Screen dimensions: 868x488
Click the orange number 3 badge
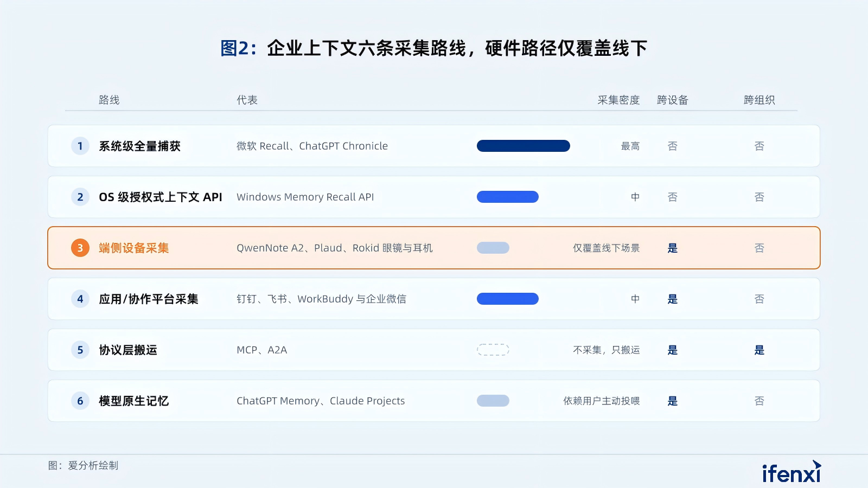click(80, 248)
